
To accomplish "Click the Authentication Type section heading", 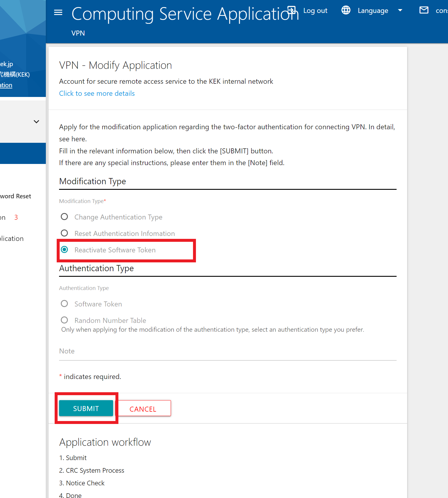I will (96, 268).
